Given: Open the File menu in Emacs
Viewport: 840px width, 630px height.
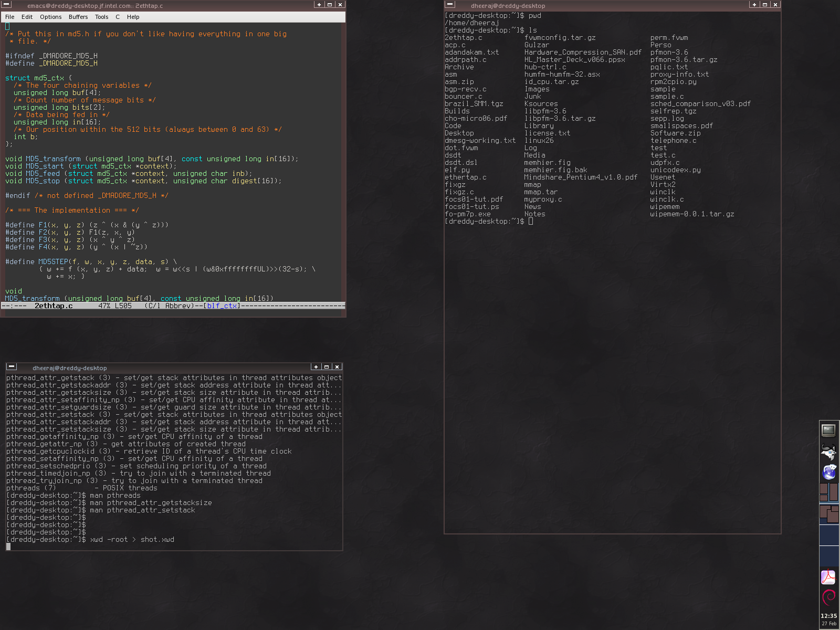Looking at the screenshot, I should (x=9, y=16).
